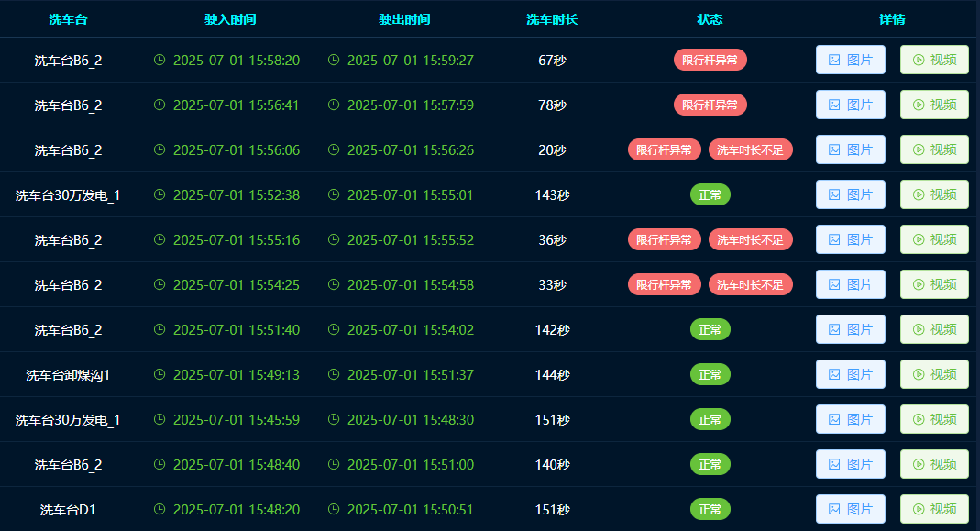980x531 pixels.
Task: Click the 正常 status tag in the 143秒 row
Action: click(x=710, y=194)
